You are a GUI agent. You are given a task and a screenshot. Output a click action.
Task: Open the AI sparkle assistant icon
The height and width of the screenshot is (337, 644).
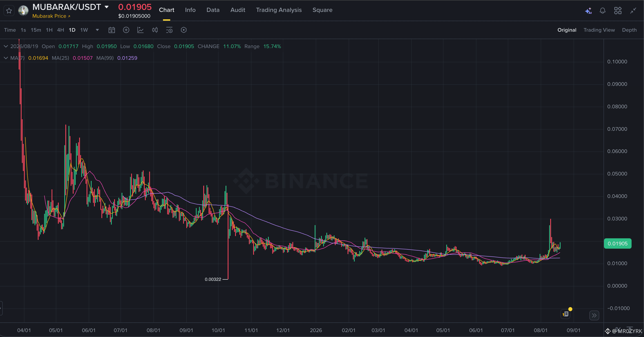click(588, 11)
